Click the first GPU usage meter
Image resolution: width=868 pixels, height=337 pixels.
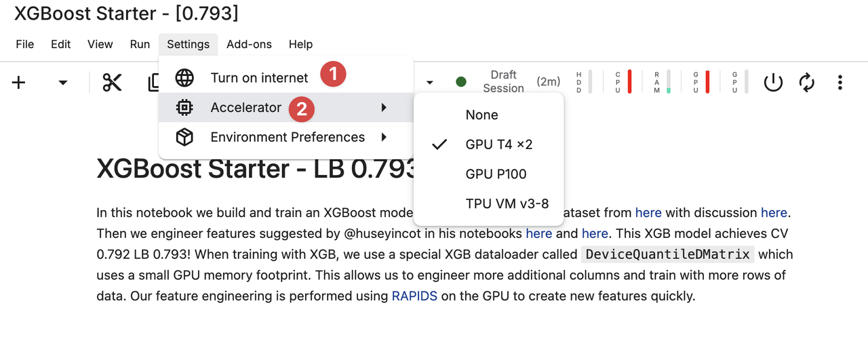point(701,81)
